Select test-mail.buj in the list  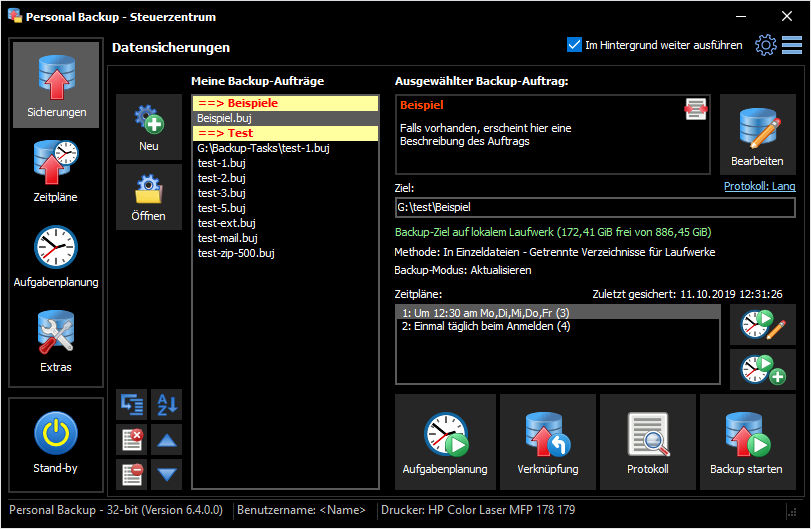pyautogui.click(x=286, y=238)
